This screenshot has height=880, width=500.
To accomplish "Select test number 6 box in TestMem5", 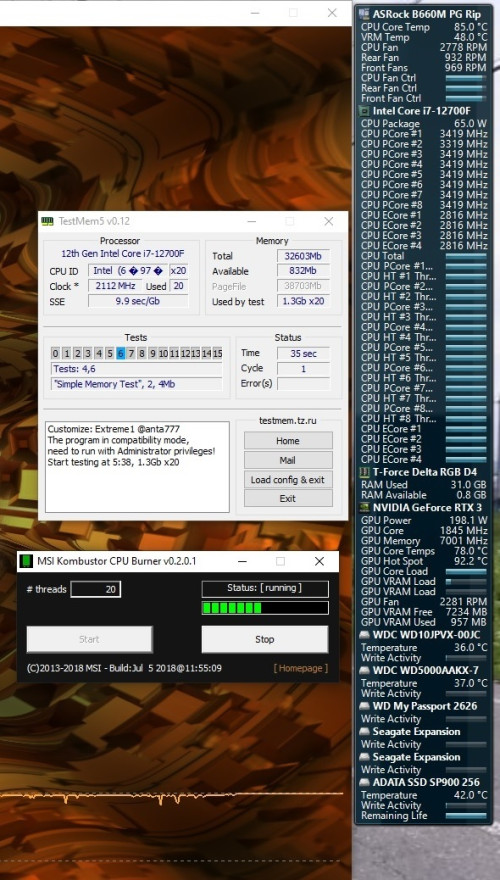I will coord(121,353).
